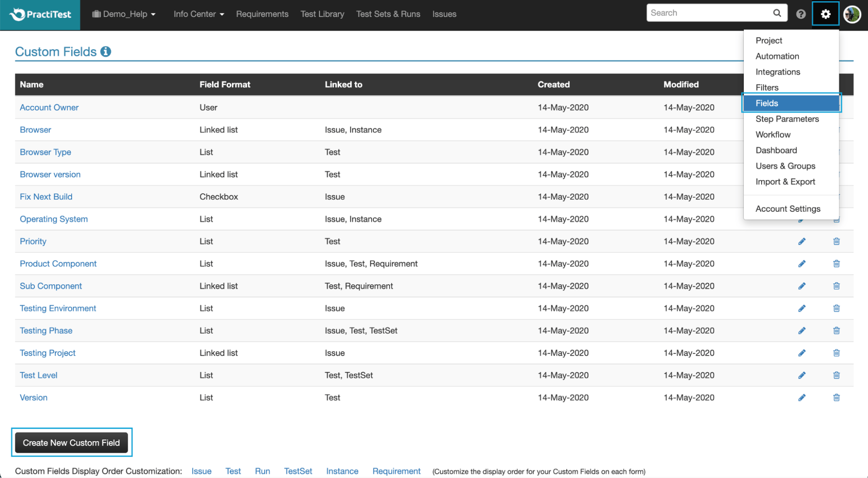Edit the Priority field with the pencil icon
This screenshot has width=868, height=478.
coord(802,241)
